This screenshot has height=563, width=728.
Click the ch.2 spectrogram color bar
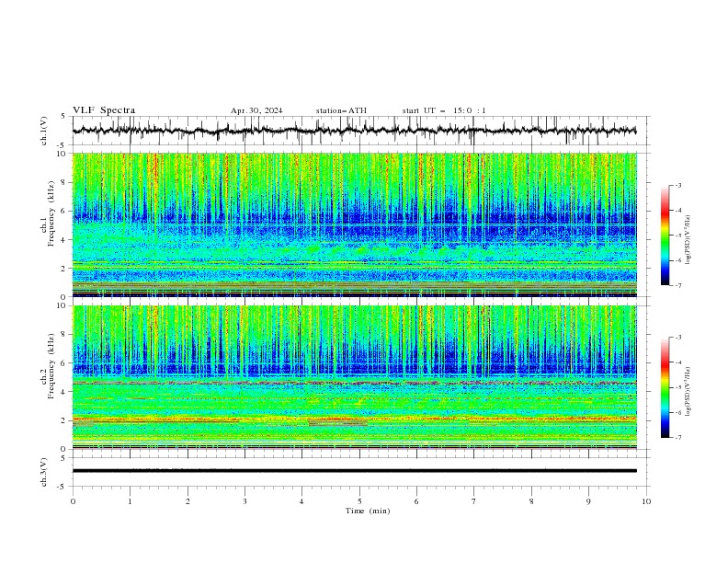(665, 387)
